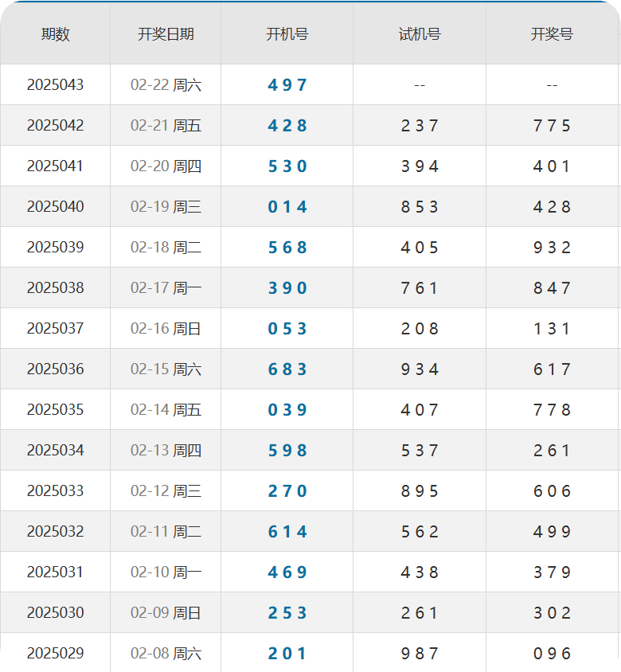Open blue 开机号 number 270
621x672 pixels.
click(287, 490)
